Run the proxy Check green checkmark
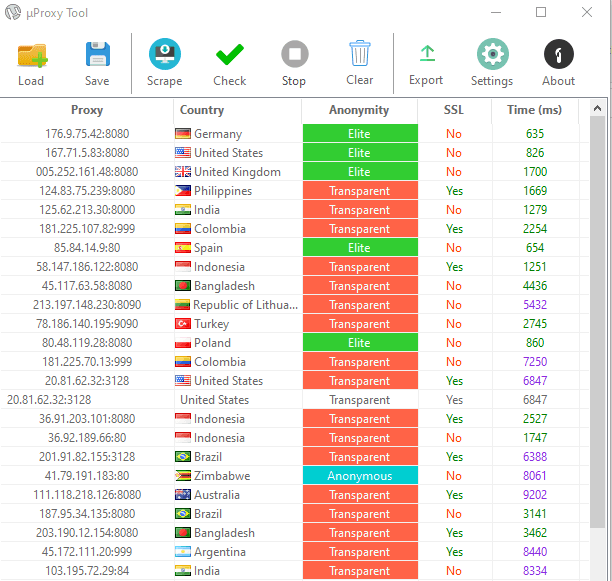612x581 pixels. 230,55
